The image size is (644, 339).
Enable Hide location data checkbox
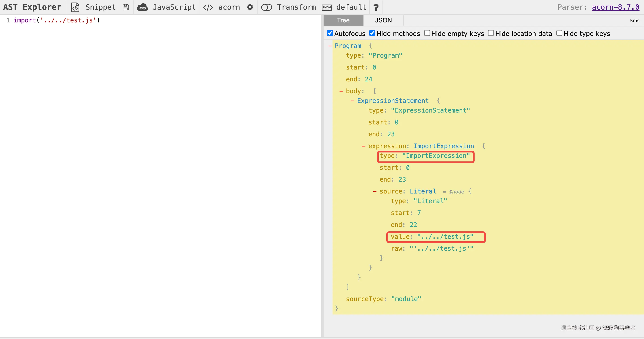[x=491, y=33]
